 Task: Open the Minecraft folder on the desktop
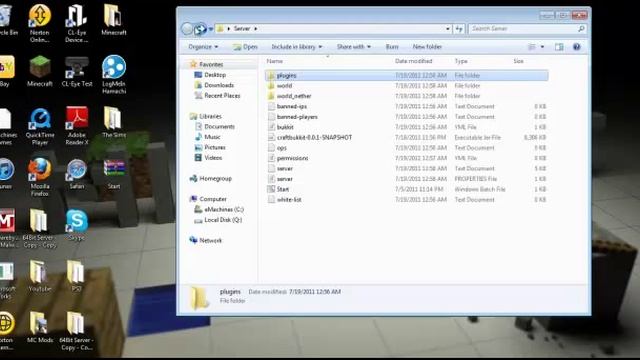(x=113, y=19)
